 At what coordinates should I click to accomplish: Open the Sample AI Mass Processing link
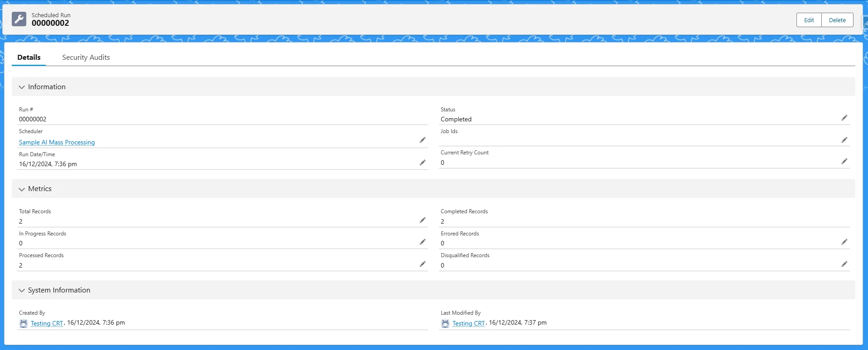click(57, 142)
